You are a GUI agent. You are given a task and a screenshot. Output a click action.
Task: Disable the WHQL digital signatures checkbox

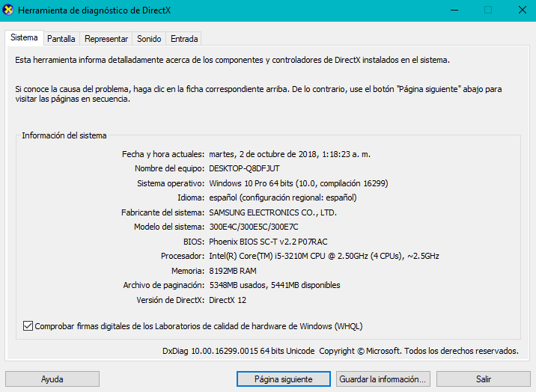(28, 326)
